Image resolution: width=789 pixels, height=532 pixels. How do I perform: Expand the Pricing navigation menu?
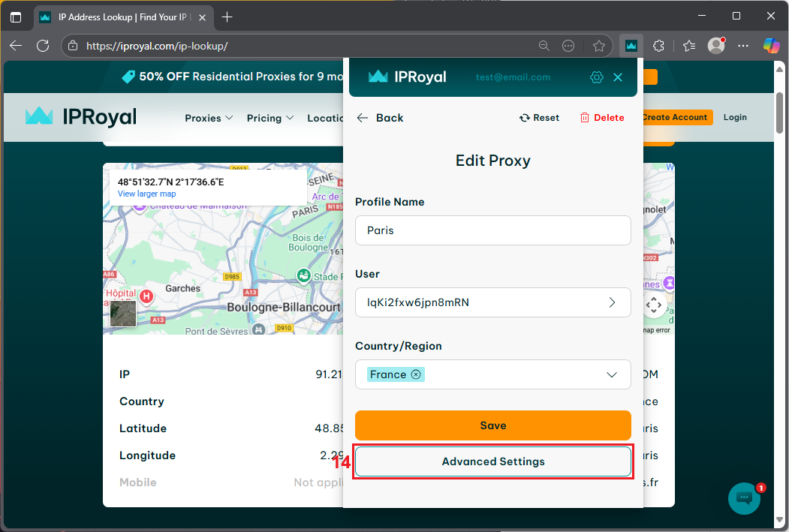[270, 118]
